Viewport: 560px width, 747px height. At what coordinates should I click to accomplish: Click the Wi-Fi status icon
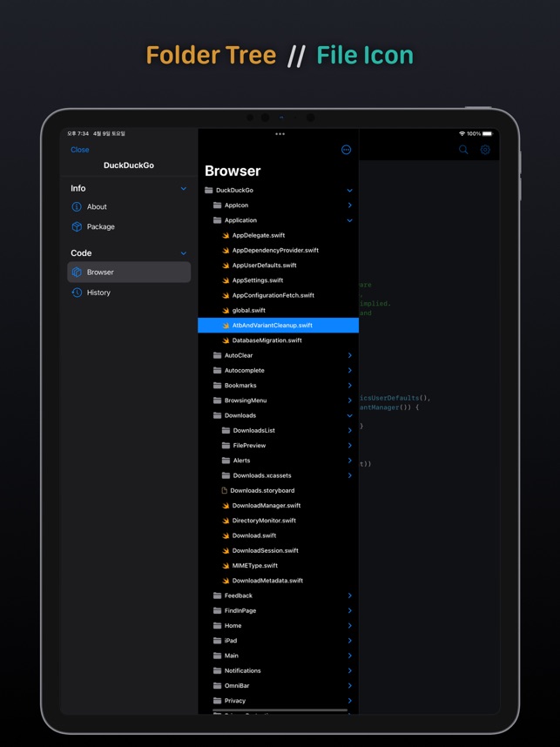point(462,134)
